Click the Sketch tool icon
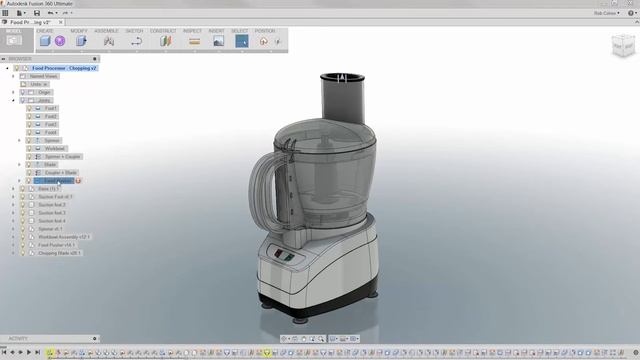This screenshot has height=360, width=640. [x=136, y=41]
